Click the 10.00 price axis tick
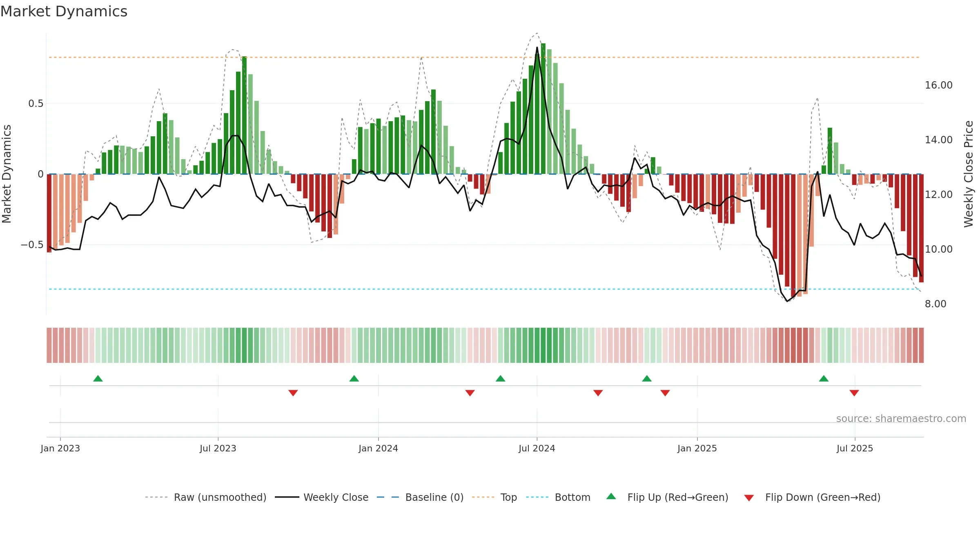 click(x=938, y=249)
